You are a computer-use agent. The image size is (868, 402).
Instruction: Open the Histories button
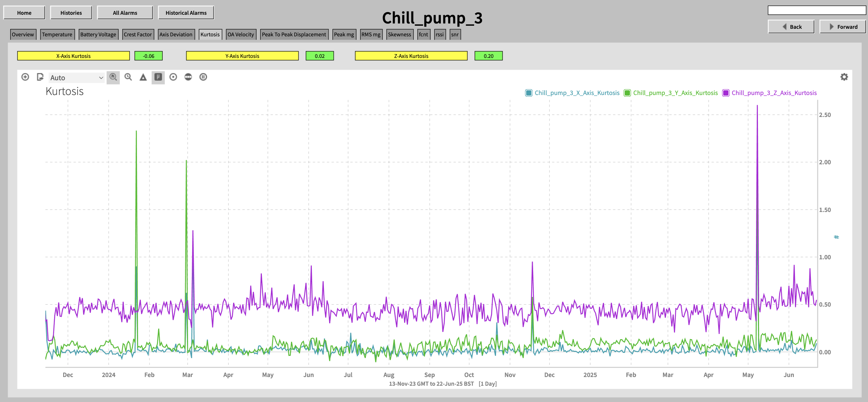tap(71, 13)
